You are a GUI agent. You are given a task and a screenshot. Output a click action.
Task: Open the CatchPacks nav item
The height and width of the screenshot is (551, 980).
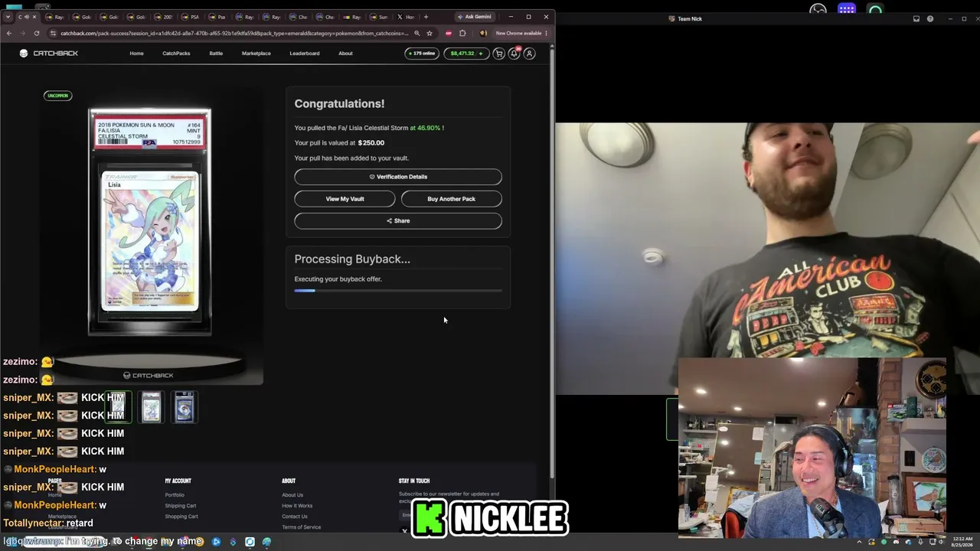click(176, 54)
